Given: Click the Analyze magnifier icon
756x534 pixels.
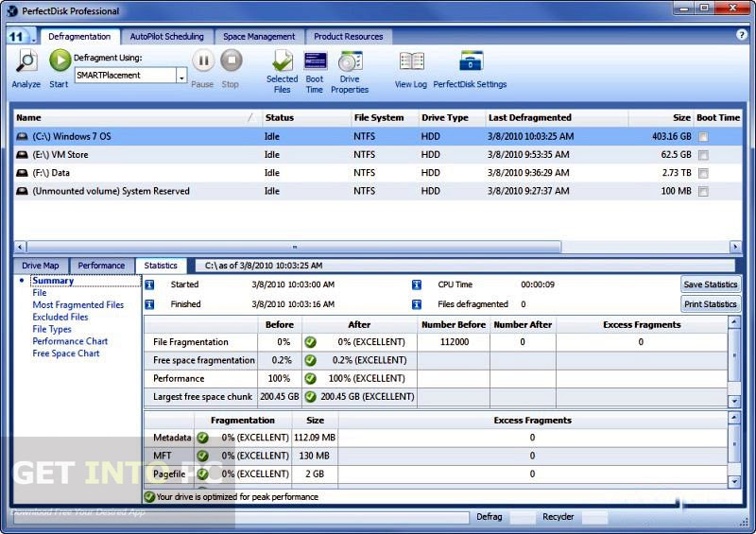Looking at the screenshot, I should coord(26,61).
